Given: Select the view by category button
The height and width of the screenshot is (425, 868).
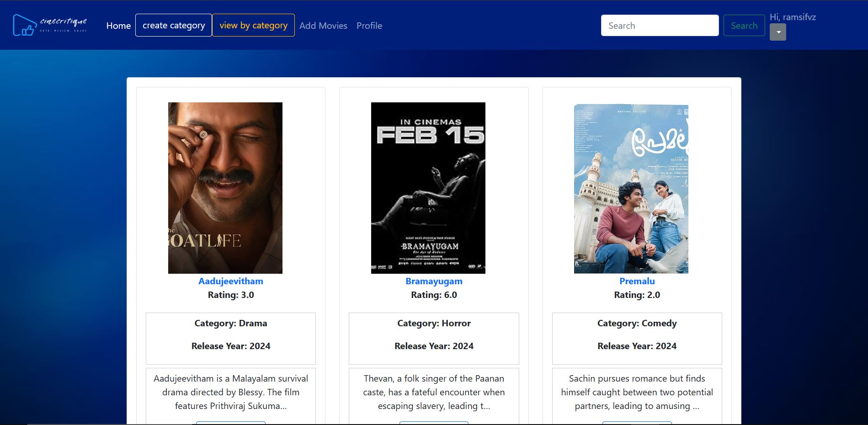Looking at the screenshot, I should (x=253, y=26).
